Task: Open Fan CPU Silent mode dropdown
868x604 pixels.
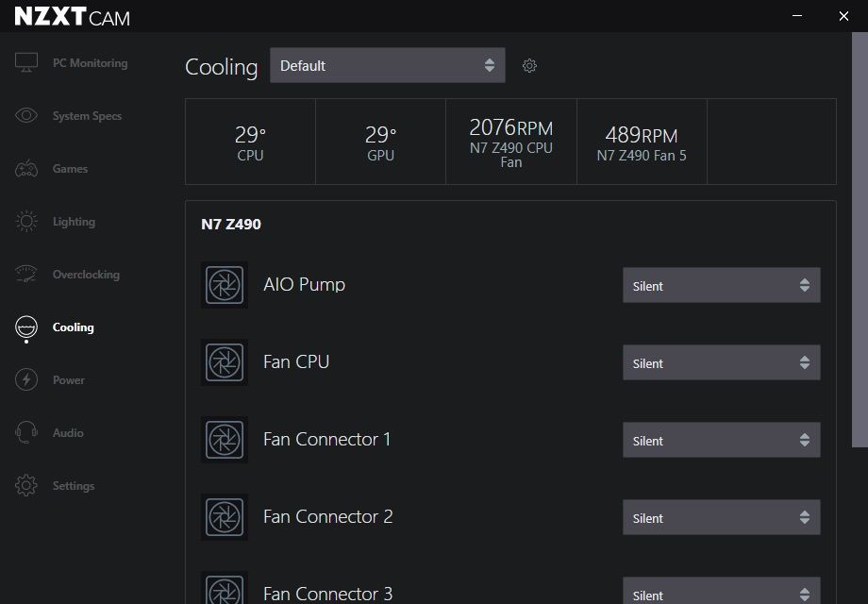Action: click(x=722, y=362)
